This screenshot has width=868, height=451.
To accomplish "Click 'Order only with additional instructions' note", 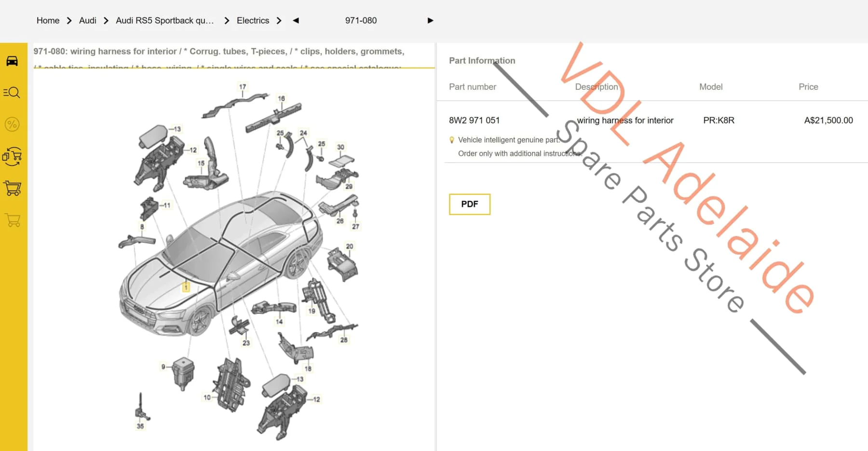I will [x=520, y=153].
